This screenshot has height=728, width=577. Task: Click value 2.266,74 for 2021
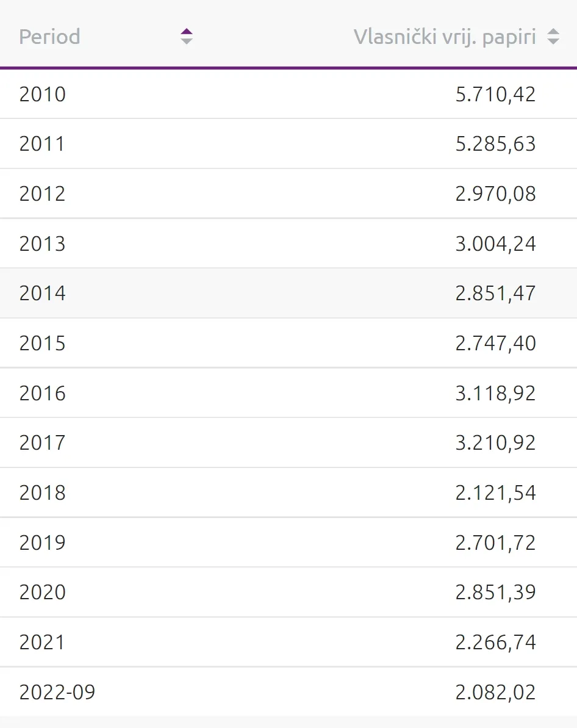[495, 643]
